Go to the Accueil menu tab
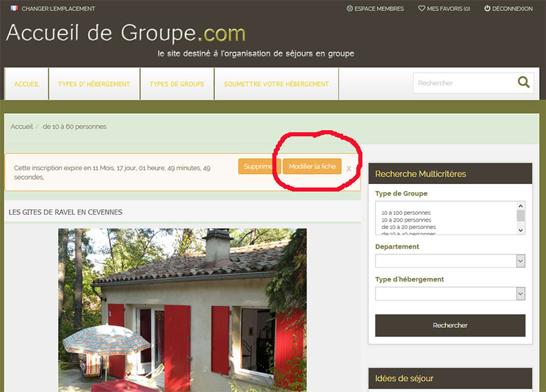Screen dimensions: 546x392 [27, 84]
